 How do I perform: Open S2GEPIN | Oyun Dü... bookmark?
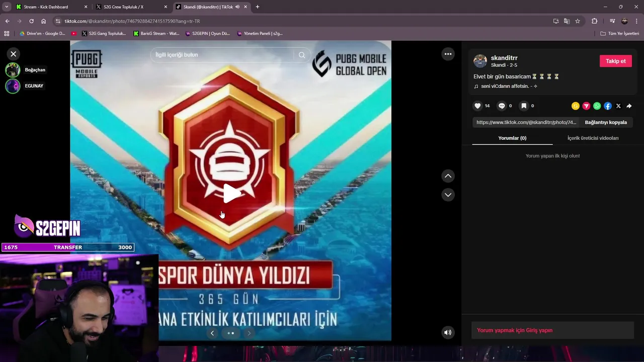point(208,34)
